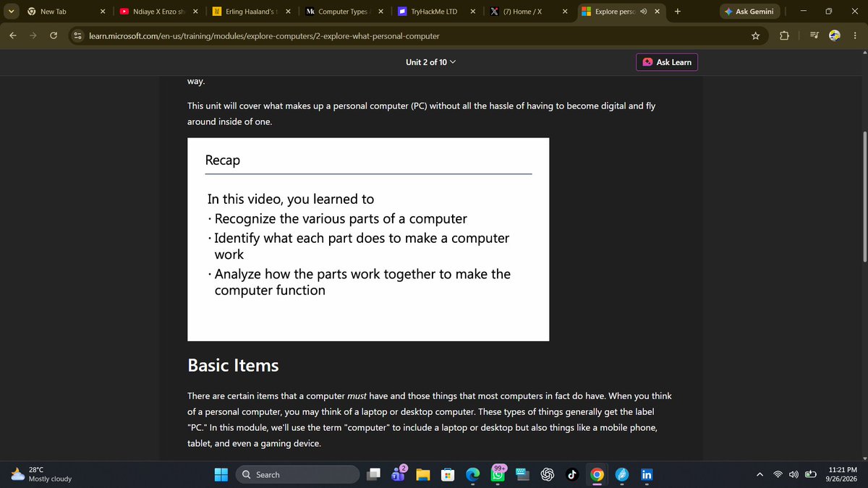Open the Windows Start menu
Image resolution: width=868 pixels, height=488 pixels.
click(221, 474)
